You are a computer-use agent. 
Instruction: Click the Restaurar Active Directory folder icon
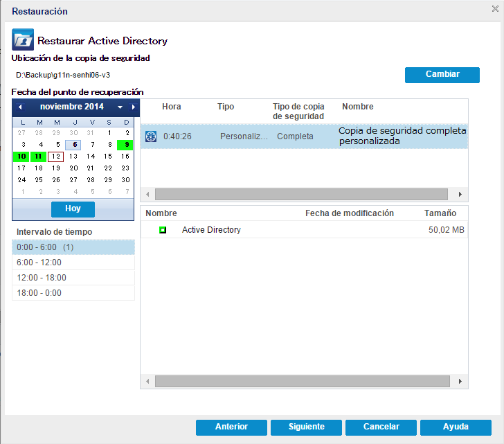[x=23, y=39]
